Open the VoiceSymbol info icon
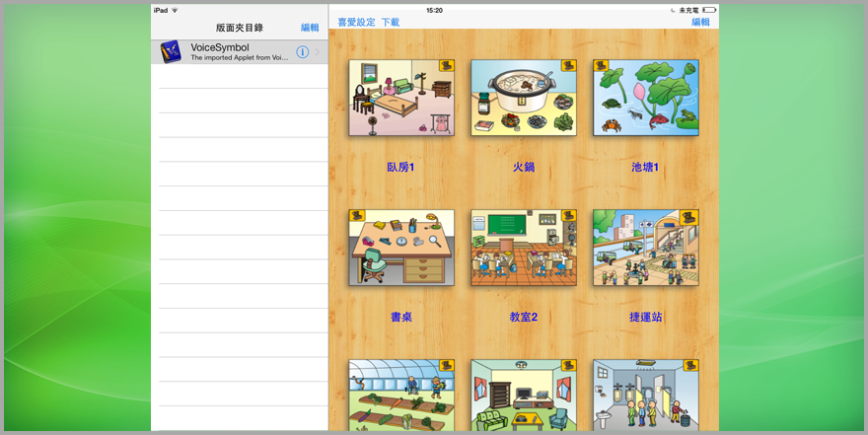This screenshot has height=435, width=868. (302, 52)
